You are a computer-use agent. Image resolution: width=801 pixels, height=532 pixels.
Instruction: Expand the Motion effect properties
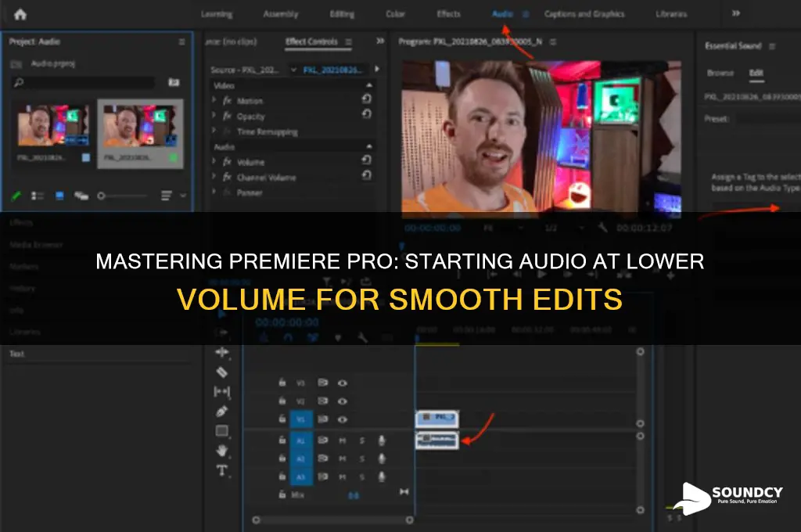(214, 100)
